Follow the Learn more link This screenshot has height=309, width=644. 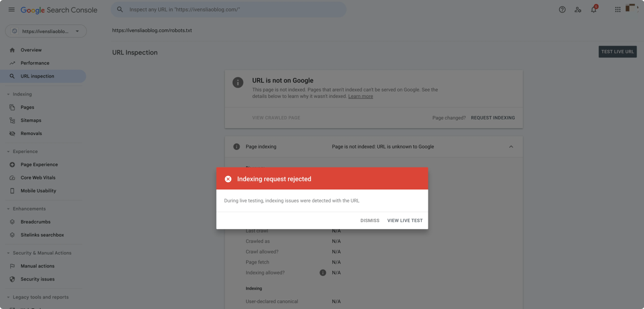tap(360, 96)
